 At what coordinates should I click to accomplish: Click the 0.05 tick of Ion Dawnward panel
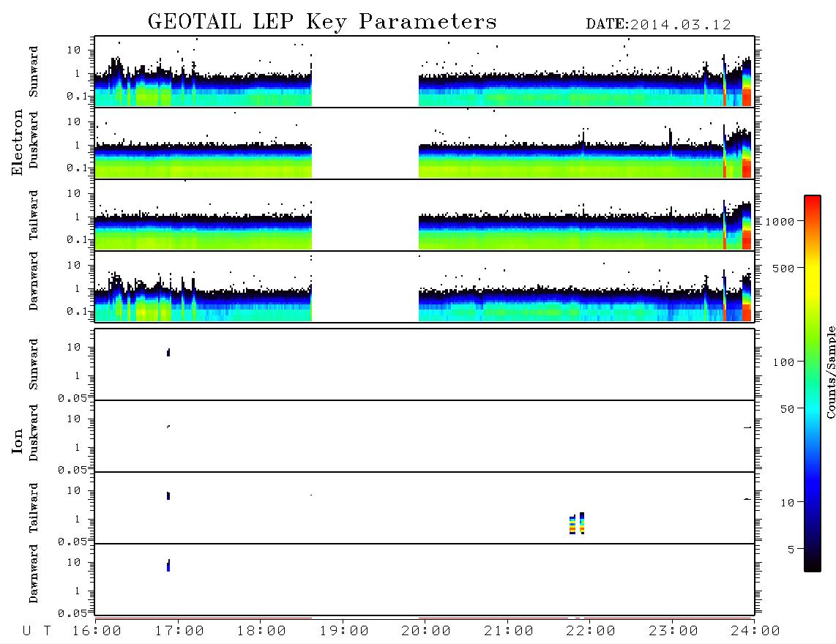coord(72,613)
